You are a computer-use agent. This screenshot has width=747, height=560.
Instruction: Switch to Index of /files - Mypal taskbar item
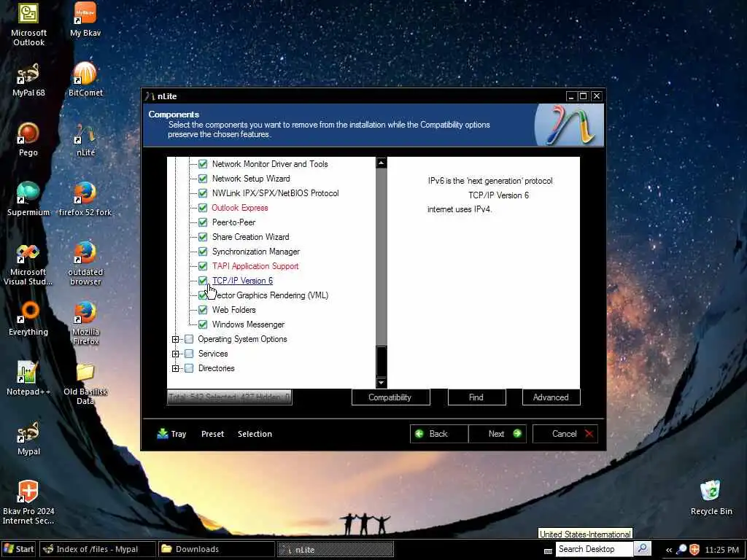tap(98, 549)
